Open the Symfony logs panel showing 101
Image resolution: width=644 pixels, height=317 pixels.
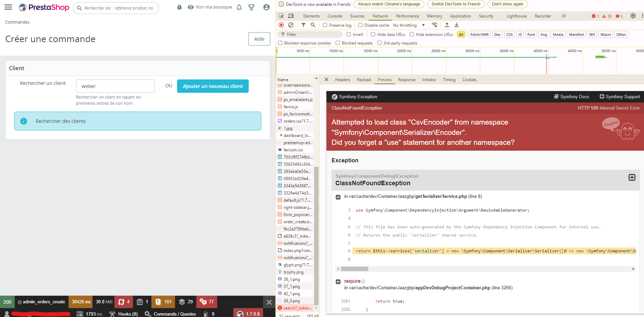pyautogui.click(x=163, y=302)
